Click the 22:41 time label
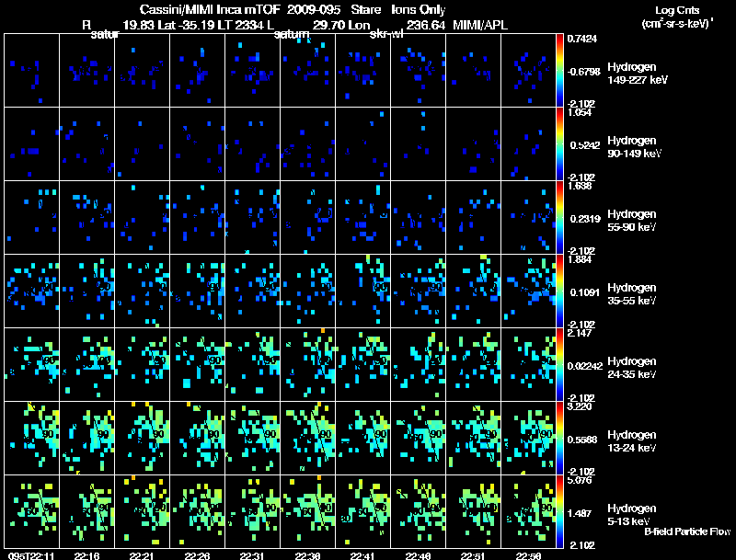Screen dimensions: 736x560 pyautogui.click(x=362, y=555)
